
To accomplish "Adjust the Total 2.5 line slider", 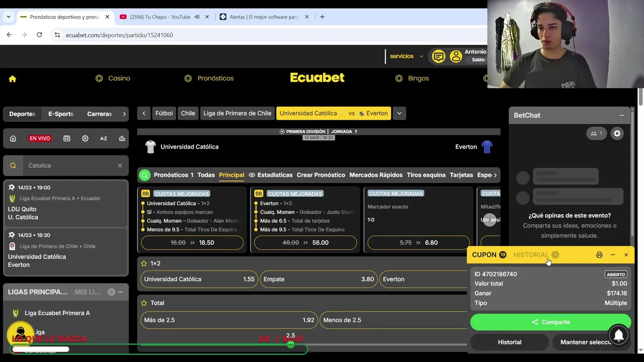I will [290, 344].
